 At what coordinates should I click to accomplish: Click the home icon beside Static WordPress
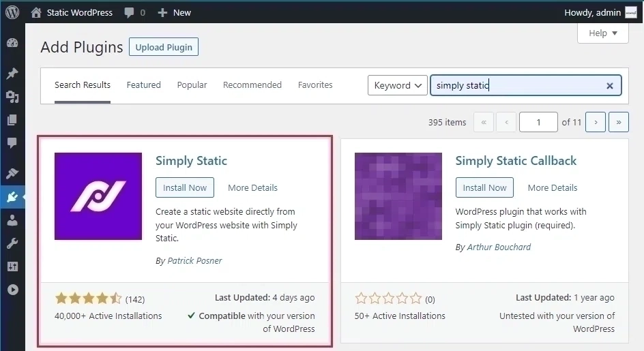point(36,13)
